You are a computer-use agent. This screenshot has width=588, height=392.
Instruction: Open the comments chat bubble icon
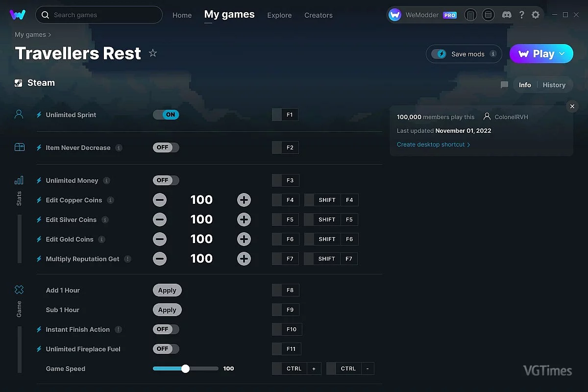tap(504, 85)
